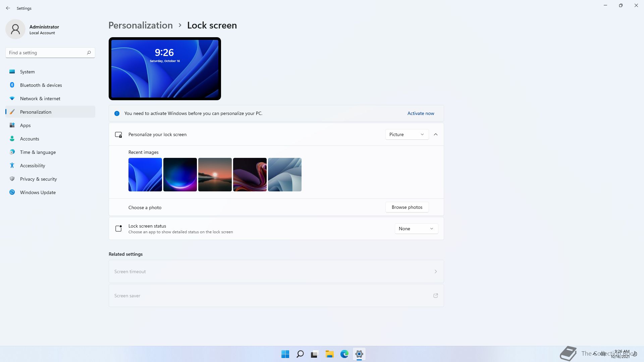Open Screen timeout chevron
Screen dimensions: 644x362
pos(436,271)
